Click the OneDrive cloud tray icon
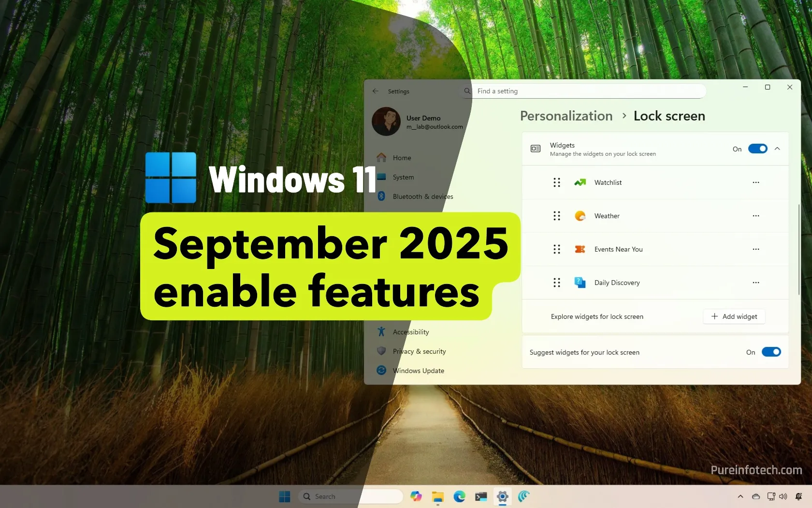The image size is (812, 508). coord(756,496)
